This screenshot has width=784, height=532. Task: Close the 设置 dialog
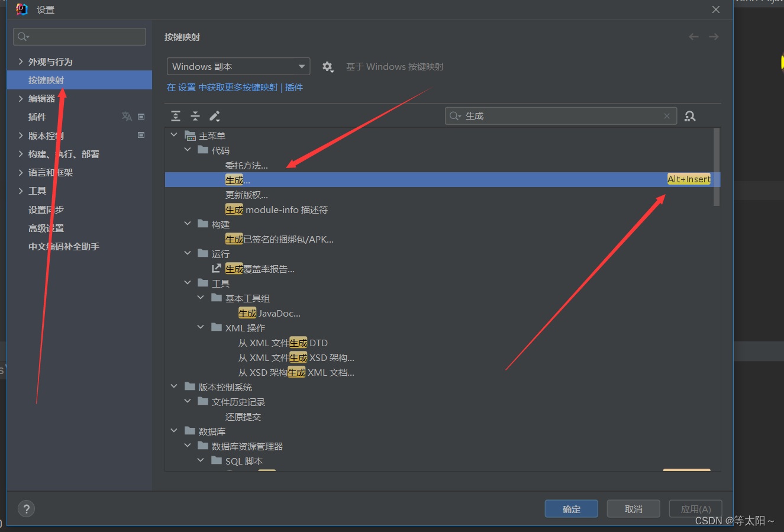point(716,9)
